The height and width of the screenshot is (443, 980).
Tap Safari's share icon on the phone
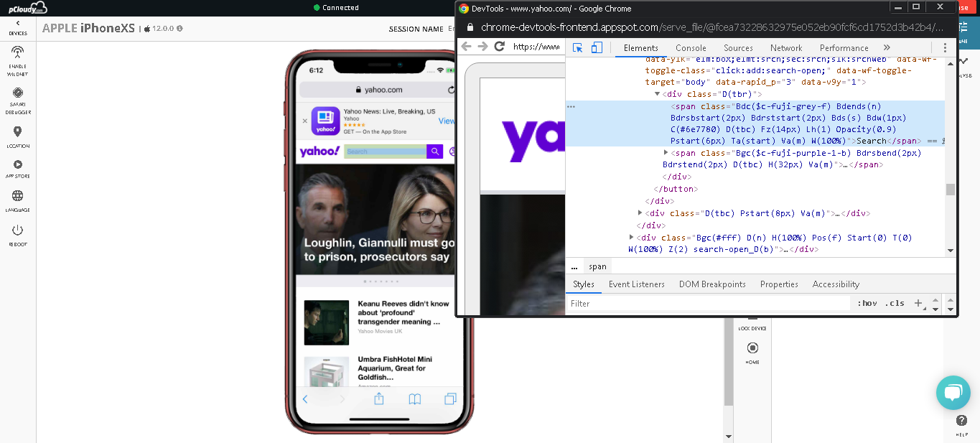(379, 398)
